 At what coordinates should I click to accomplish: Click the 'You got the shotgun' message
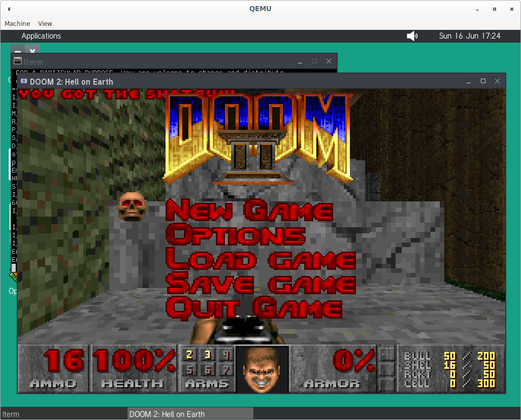(126, 94)
